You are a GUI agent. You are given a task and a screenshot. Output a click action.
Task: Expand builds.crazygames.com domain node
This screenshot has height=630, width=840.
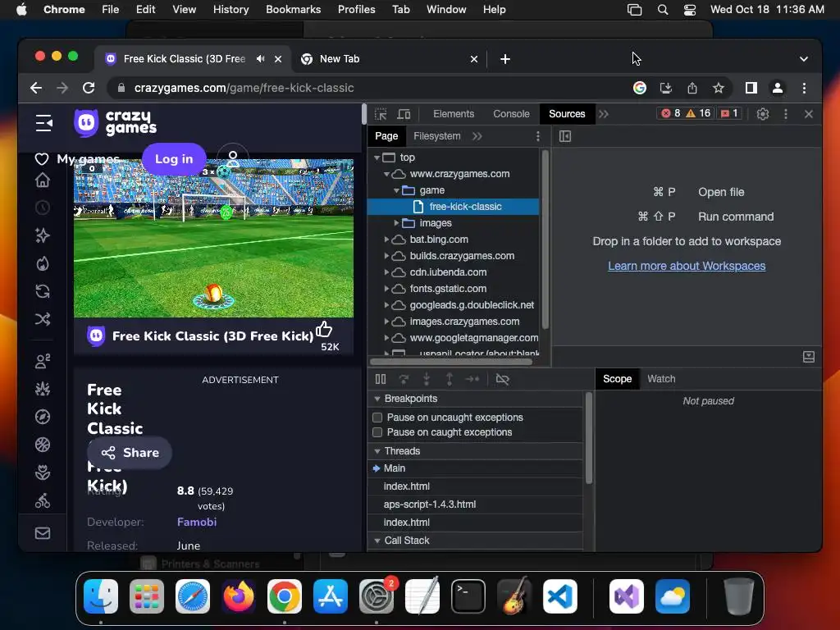(386, 256)
